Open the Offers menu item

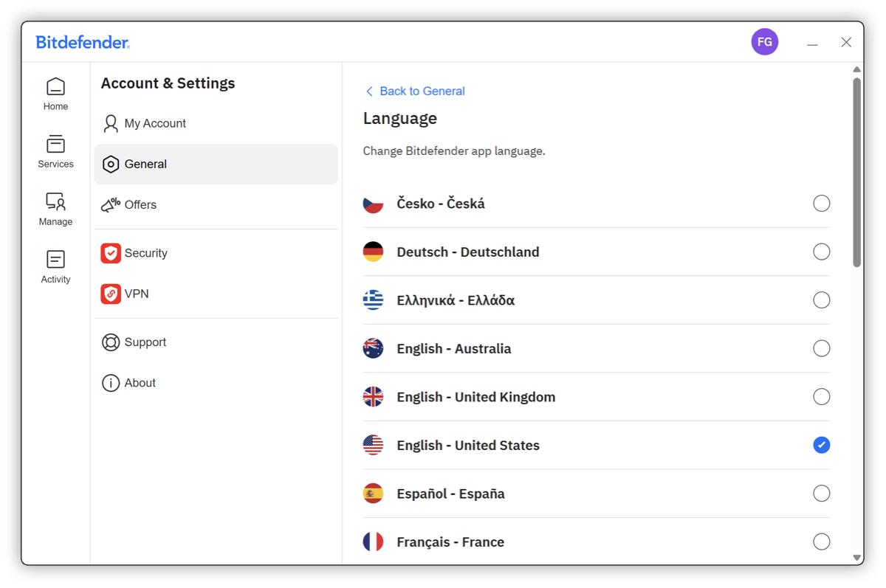tap(216, 204)
